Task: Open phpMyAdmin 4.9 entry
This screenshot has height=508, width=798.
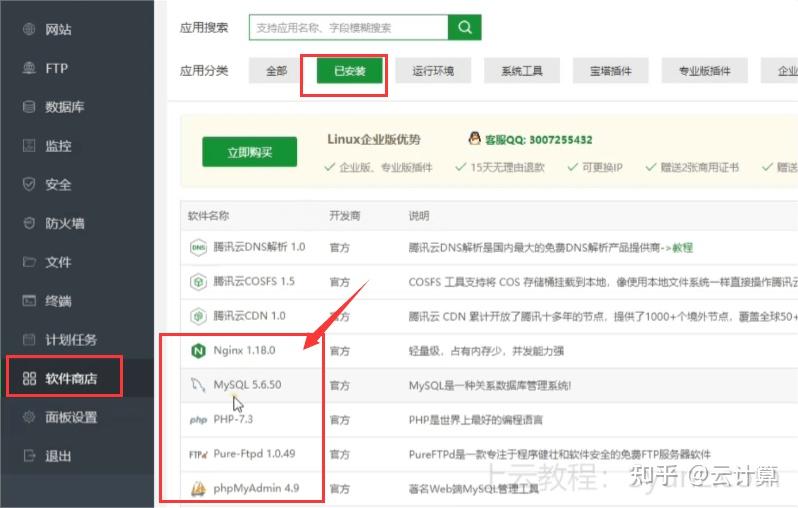Action: [x=256, y=488]
